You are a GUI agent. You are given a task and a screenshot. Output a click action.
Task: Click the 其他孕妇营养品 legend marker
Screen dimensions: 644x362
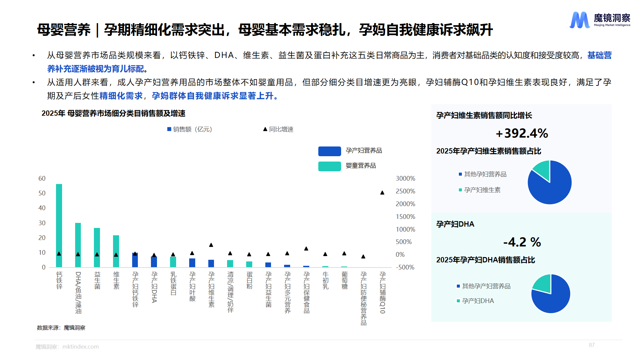click(460, 174)
